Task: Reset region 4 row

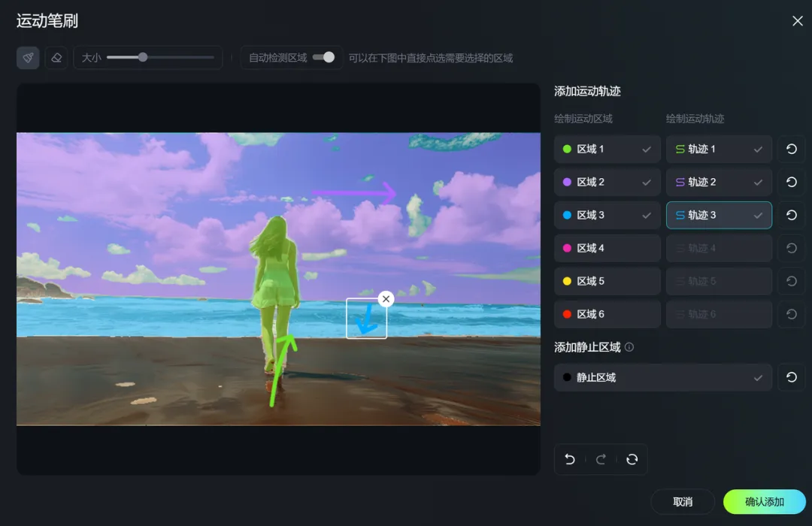Action: pos(791,248)
